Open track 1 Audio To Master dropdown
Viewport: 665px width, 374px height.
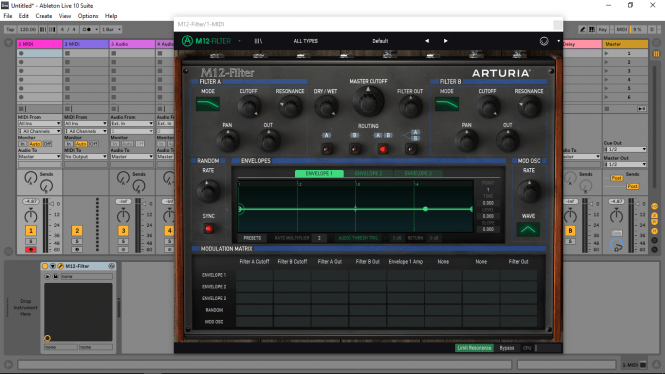pos(39,156)
